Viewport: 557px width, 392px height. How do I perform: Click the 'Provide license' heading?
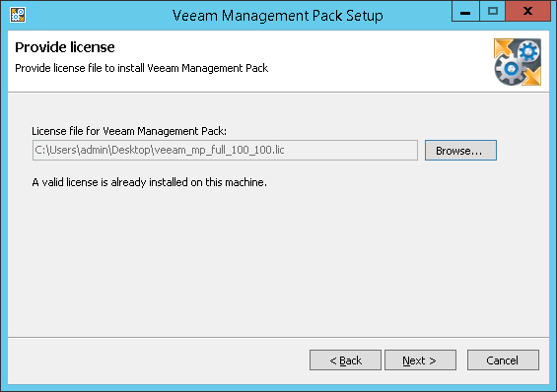65,47
